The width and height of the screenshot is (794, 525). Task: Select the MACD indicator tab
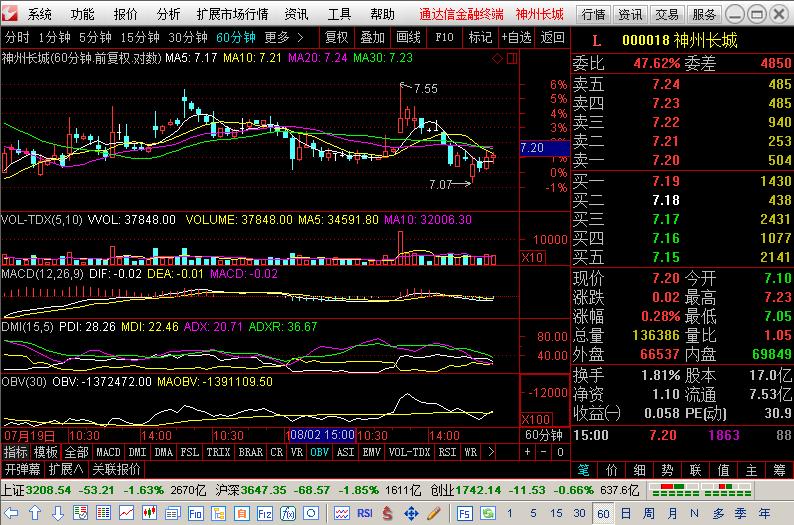[108, 452]
